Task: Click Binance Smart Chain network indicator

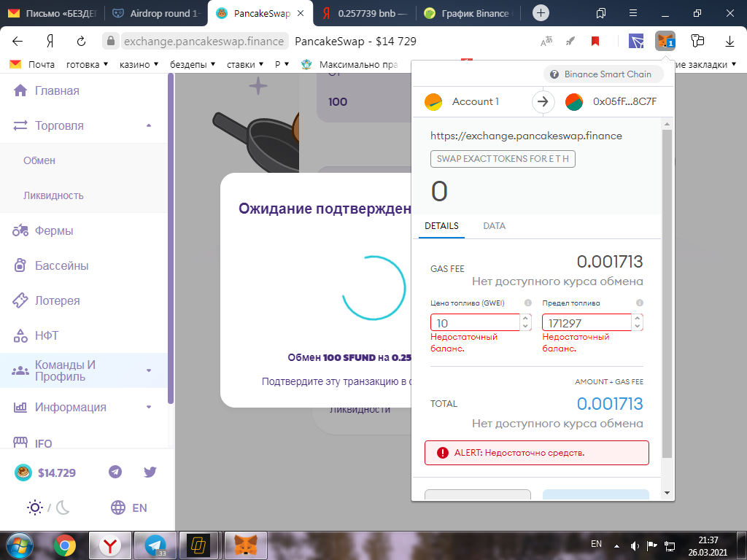Action: coord(603,74)
